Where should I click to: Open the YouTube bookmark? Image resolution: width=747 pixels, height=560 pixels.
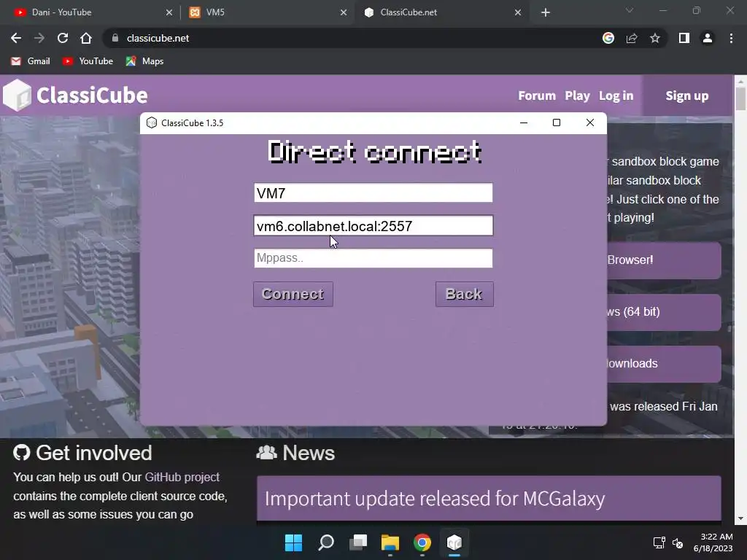point(88,61)
